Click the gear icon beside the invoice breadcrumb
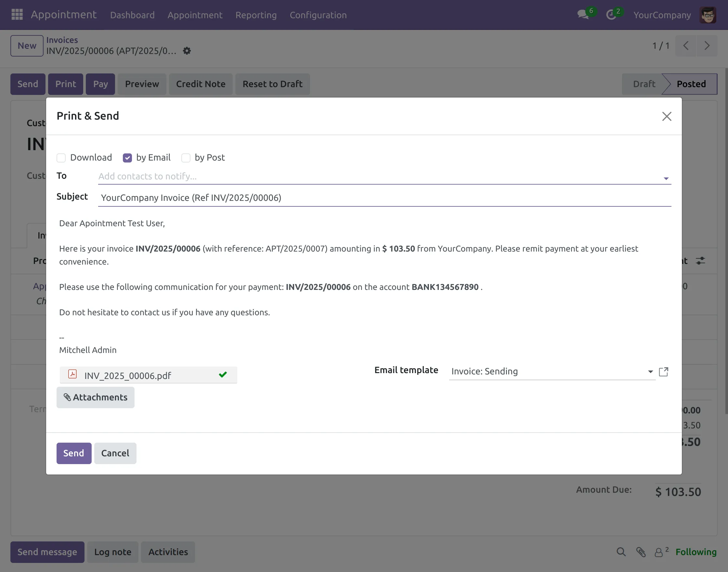Viewport: 728px width, 572px height. (x=187, y=51)
